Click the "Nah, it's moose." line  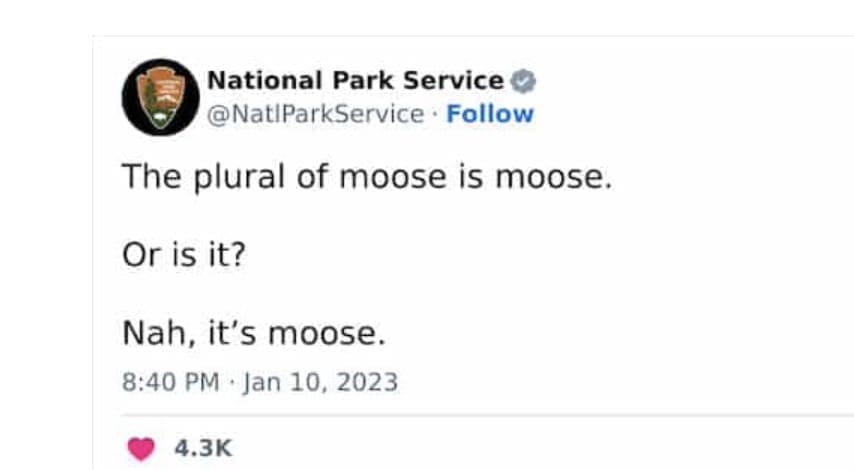[253, 332]
